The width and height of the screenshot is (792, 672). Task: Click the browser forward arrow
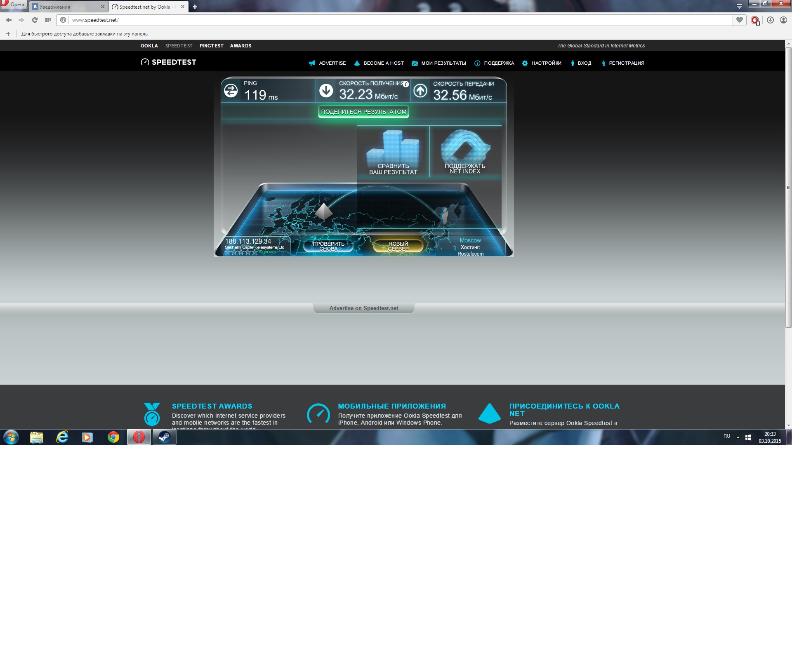21,20
